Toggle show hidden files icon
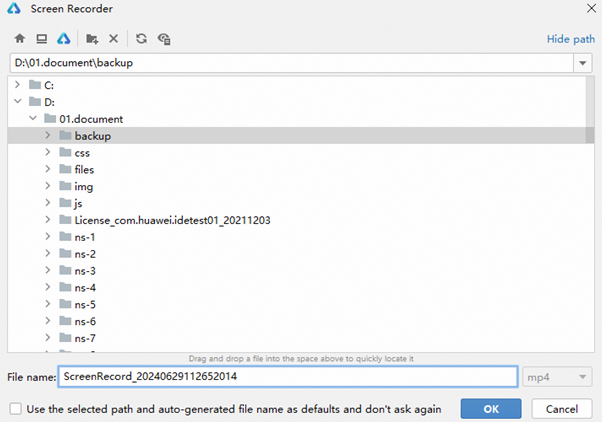The image size is (602, 422). 164,39
